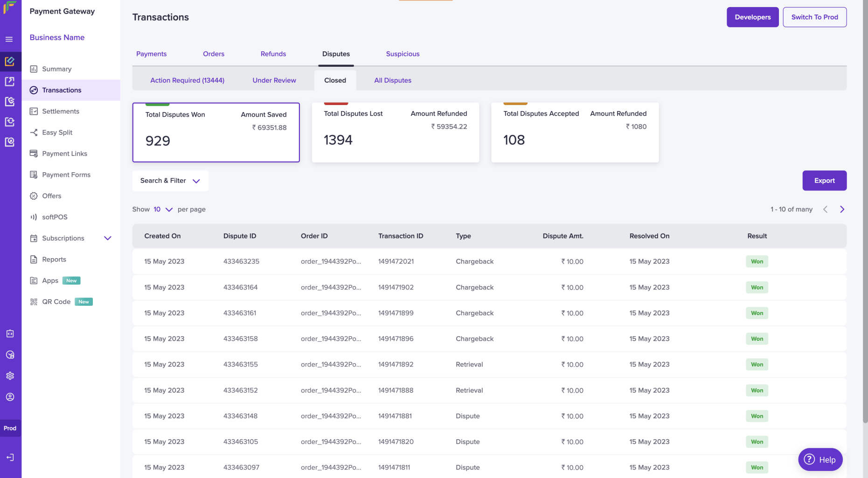Open the rows per page dropdown
This screenshot has height=478, width=868.
[x=163, y=209]
